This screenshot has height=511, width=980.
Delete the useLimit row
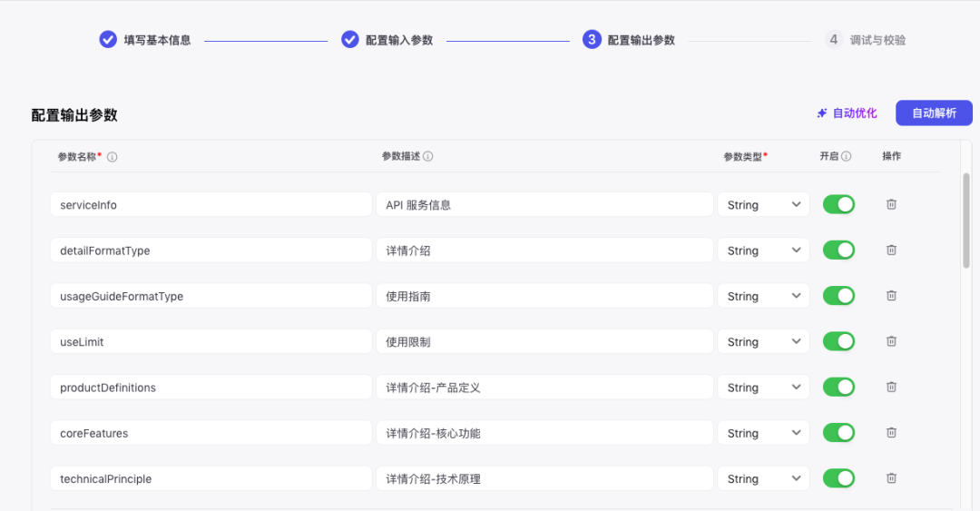891,341
